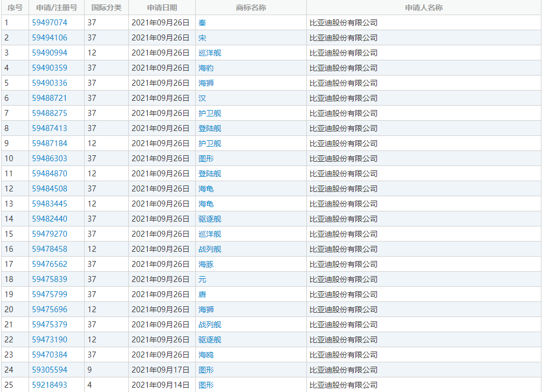Click the 商标名称 column header
The height and width of the screenshot is (392, 542).
pyautogui.click(x=251, y=8)
